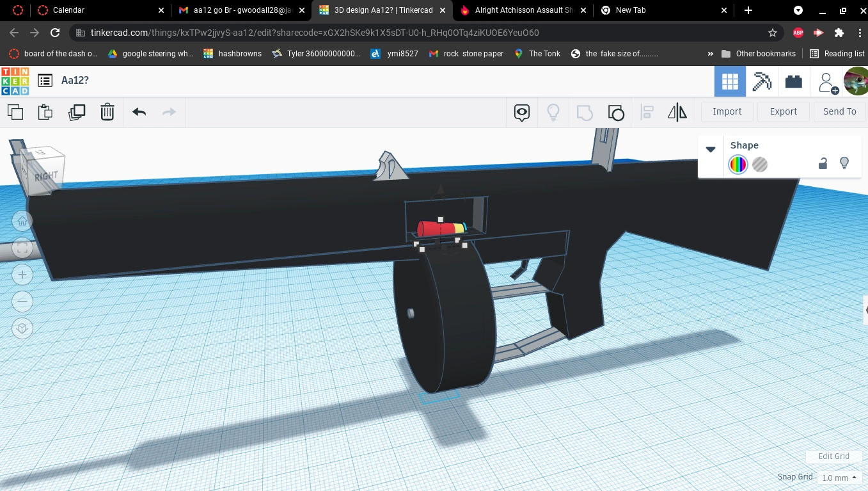Collapse the Shape panel with its arrow
The image size is (868, 491).
point(711,149)
